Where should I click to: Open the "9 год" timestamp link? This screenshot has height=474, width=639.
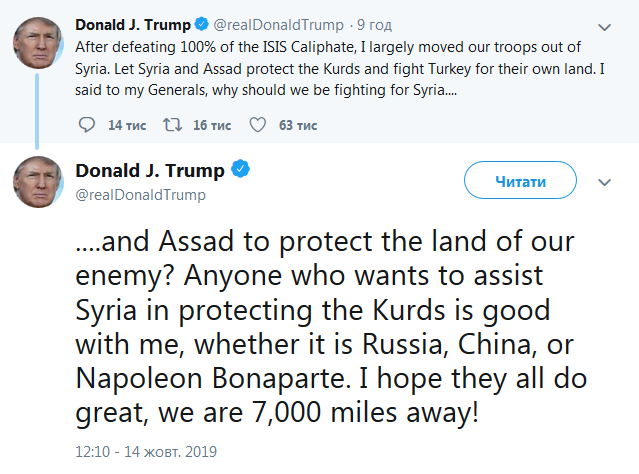(373, 24)
